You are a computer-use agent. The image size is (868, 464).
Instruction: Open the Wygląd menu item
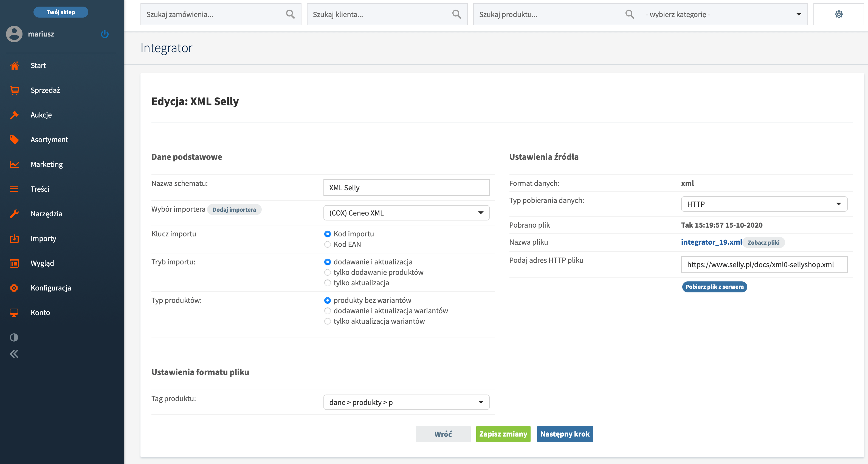pos(42,263)
